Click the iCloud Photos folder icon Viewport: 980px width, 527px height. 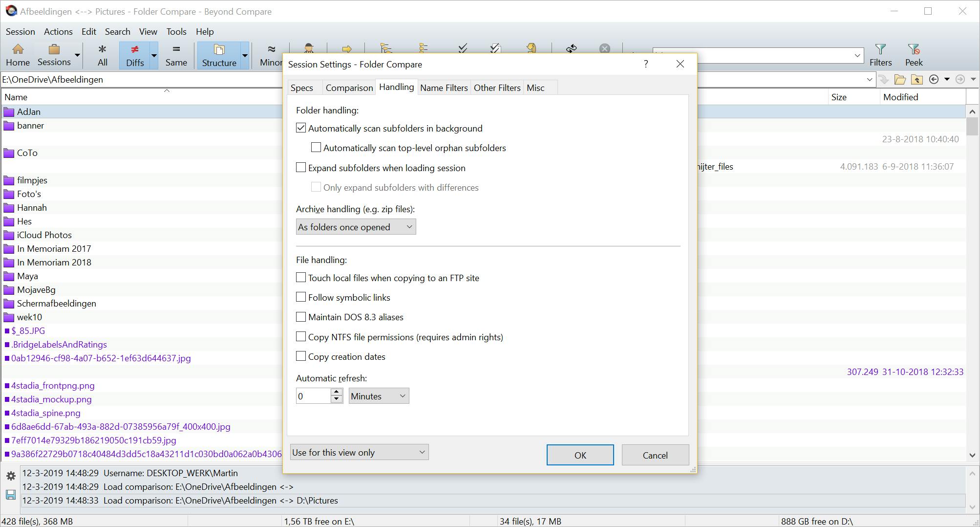[x=9, y=235]
